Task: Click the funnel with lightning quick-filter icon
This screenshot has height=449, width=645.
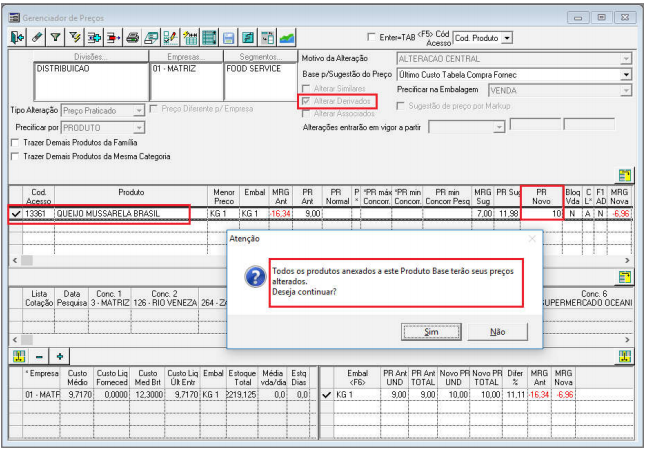Action: (75, 38)
